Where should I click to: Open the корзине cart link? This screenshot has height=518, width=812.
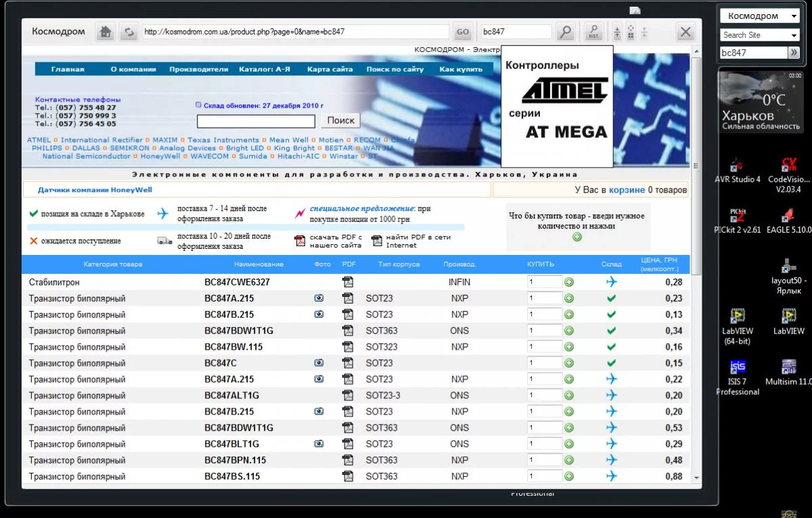click(627, 190)
